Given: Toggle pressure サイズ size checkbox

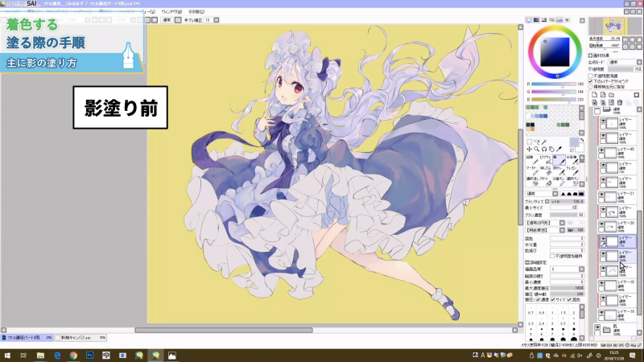Looking at the screenshot, I should [x=553, y=299].
